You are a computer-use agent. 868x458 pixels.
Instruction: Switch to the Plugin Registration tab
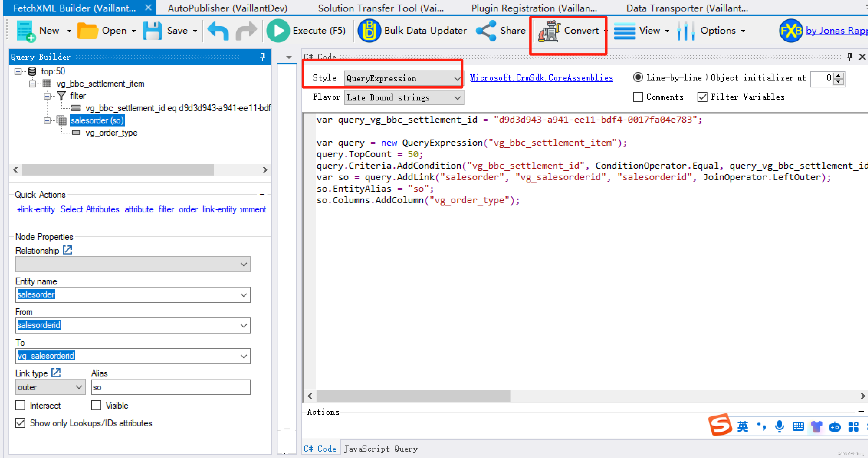[x=534, y=8]
